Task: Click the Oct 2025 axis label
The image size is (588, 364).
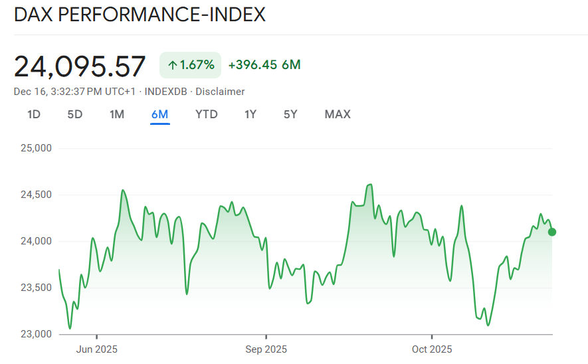Action: click(431, 349)
